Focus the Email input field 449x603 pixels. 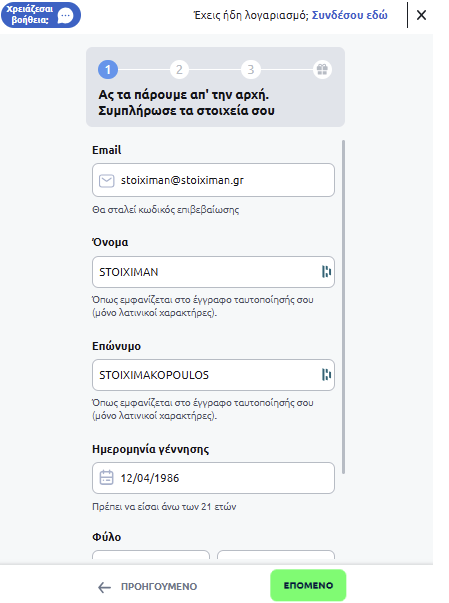213,180
